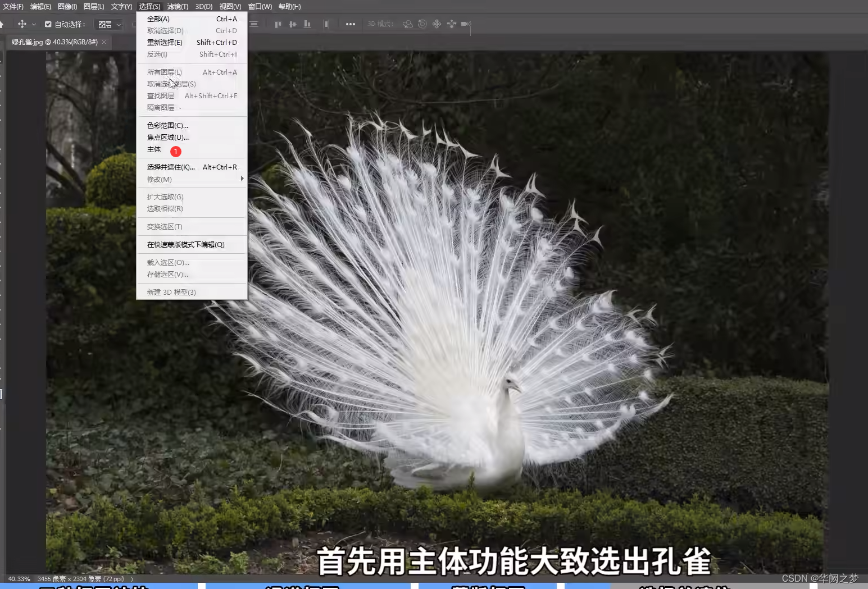The width and height of the screenshot is (868, 589).
Task: Open the 文件(F) menu
Action: 13,7
